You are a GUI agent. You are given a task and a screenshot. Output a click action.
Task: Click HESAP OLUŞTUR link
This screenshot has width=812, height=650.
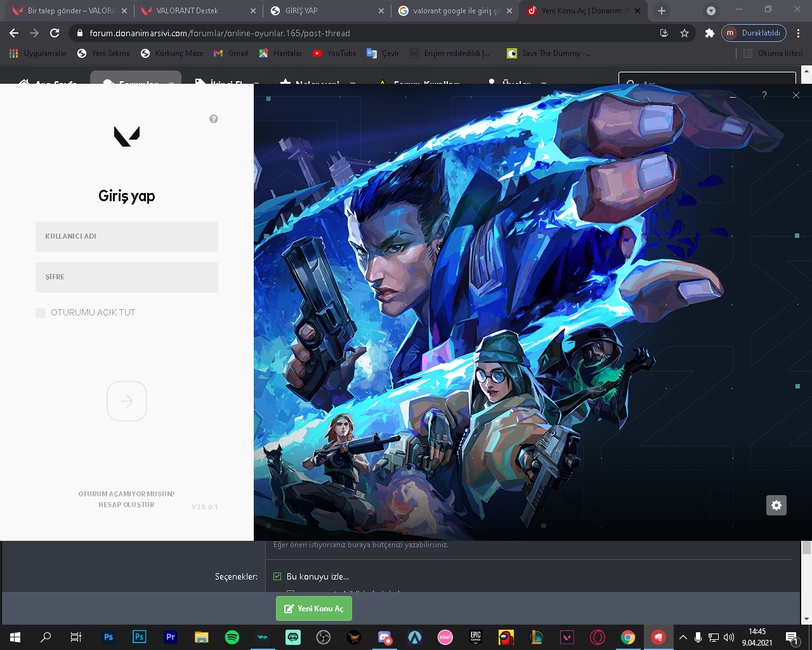tap(126, 505)
